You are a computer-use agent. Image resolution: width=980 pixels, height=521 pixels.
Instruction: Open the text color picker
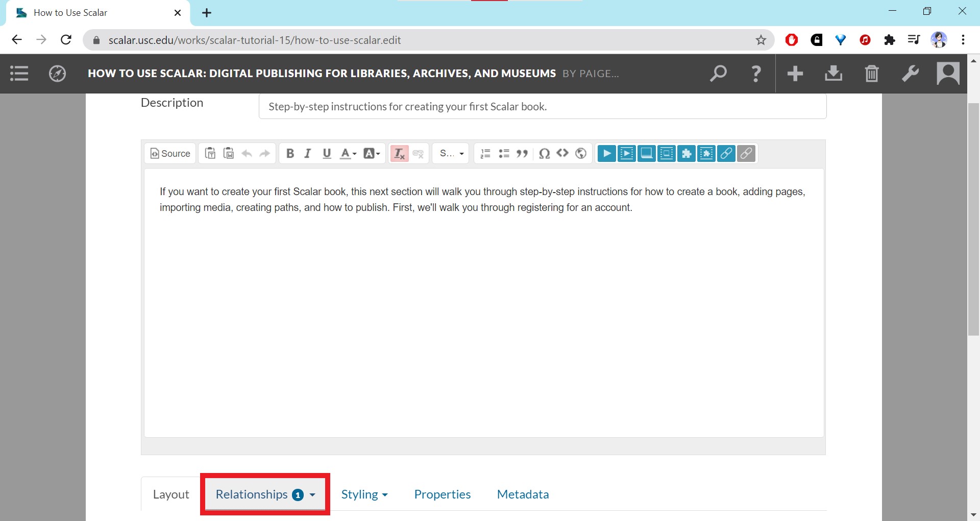click(x=348, y=154)
